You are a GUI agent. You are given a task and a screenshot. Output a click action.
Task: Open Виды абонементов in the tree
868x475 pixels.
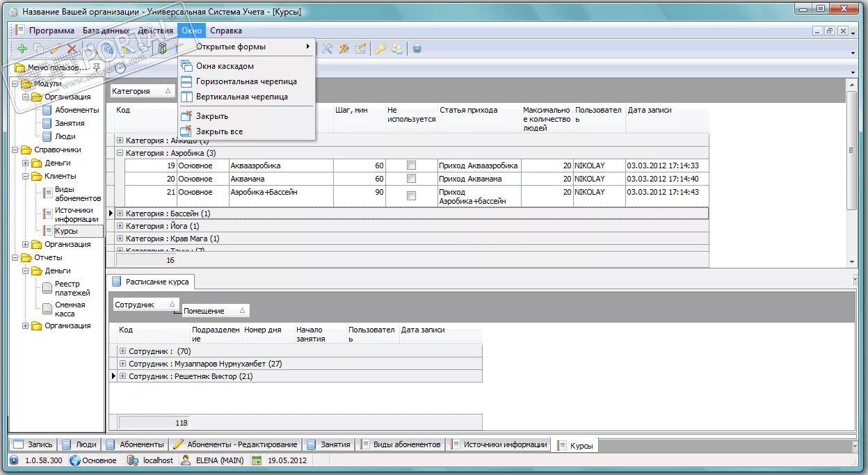click(78, 194)
